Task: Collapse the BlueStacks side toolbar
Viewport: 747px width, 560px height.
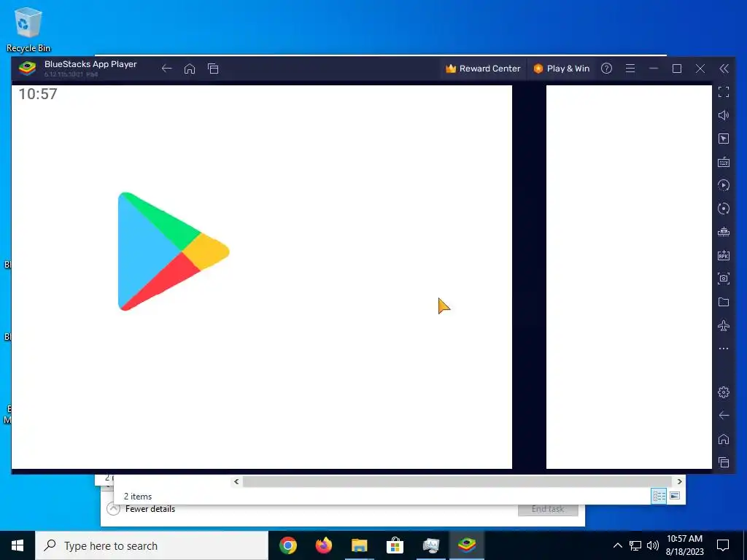Action: click(724, 69)
